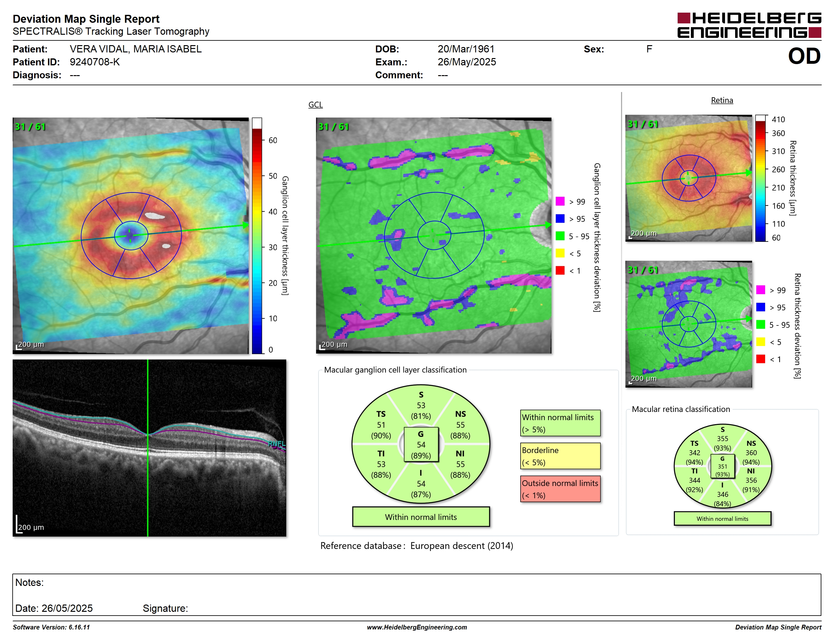Click the Heidelberg Engineering logo
834x644 pixels.
pos(749,25)
